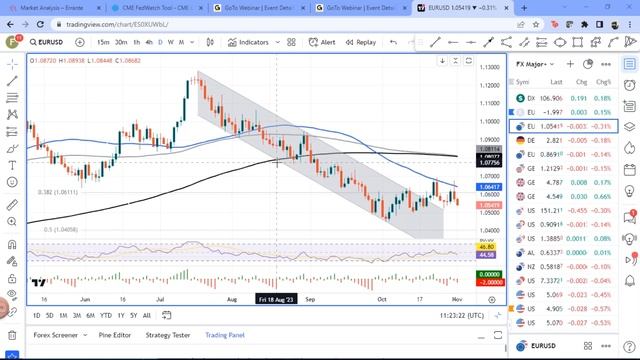Pick the ellipse shape in drawing toolbar
Image resolution: width=640 pixels, height=360 pixels.
pyautogui.click(x=560, y=42)
